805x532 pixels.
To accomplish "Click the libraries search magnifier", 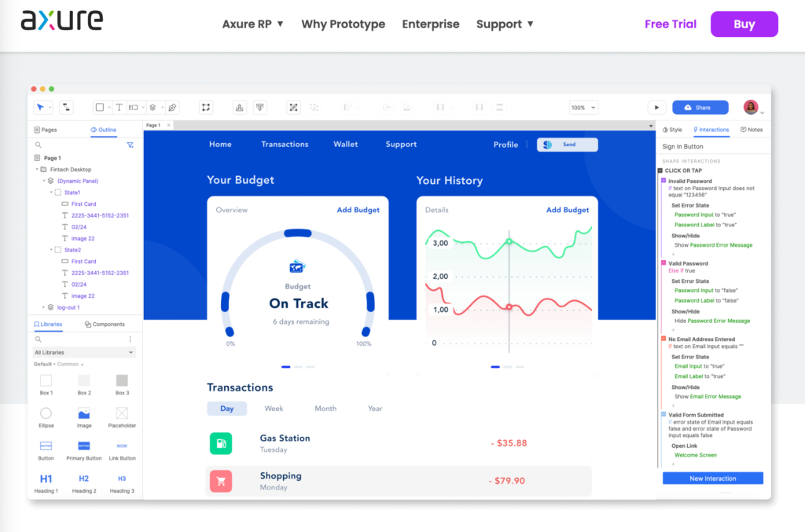I will [38, 339].
